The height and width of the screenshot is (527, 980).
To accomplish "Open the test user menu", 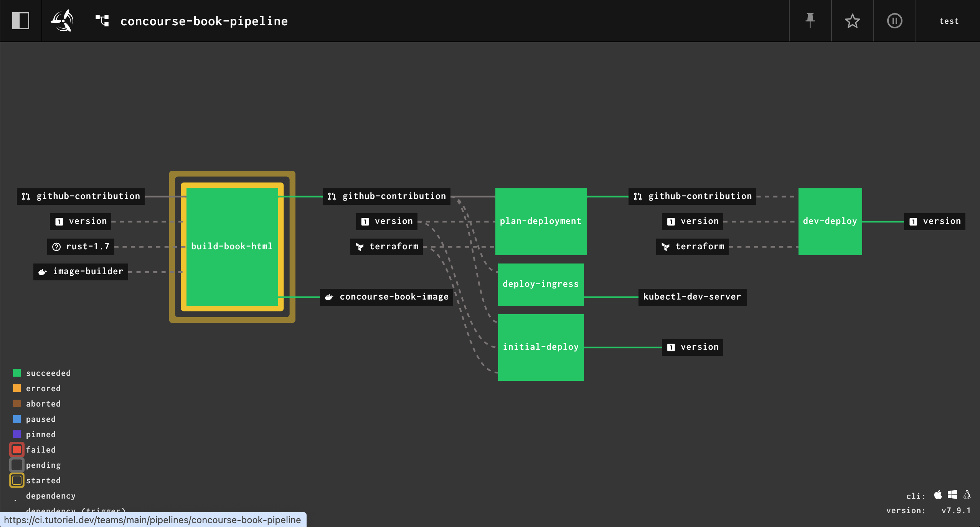I will tap(949, 21).
